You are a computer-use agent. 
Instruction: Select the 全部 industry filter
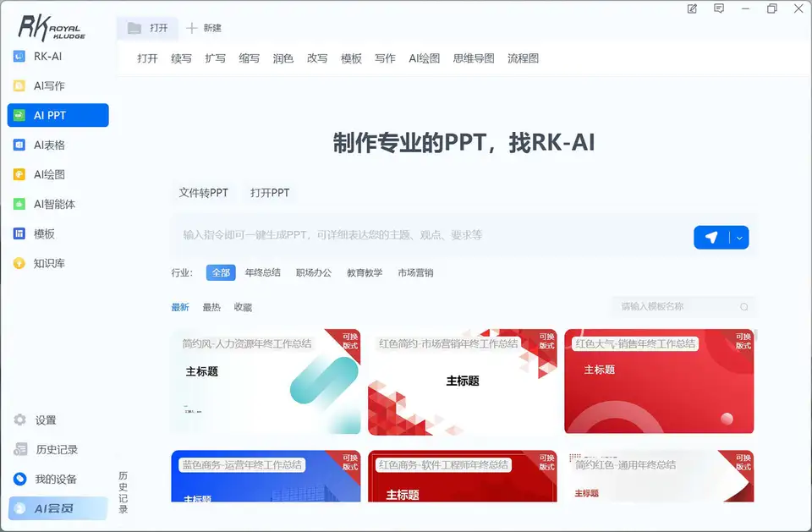pos(221,272)
